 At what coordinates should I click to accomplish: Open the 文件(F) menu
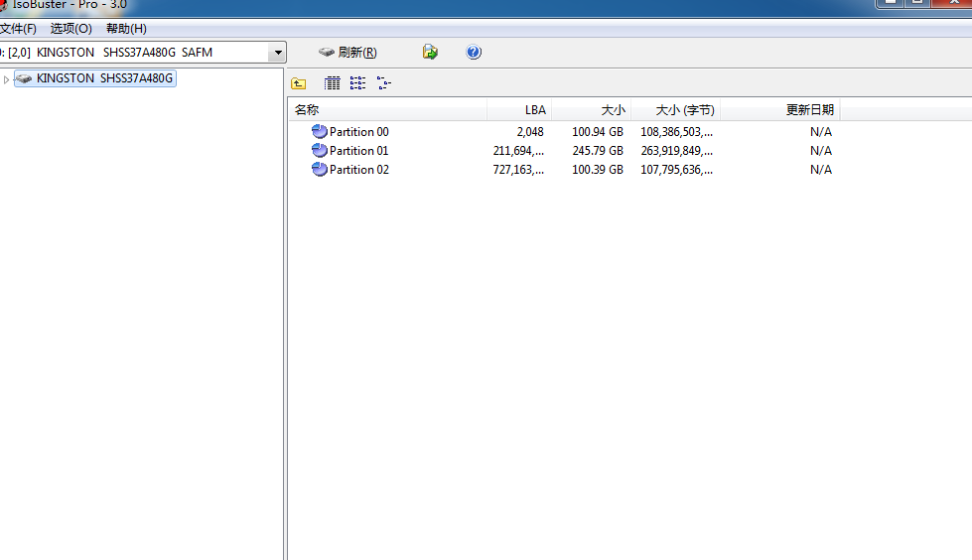18,29
